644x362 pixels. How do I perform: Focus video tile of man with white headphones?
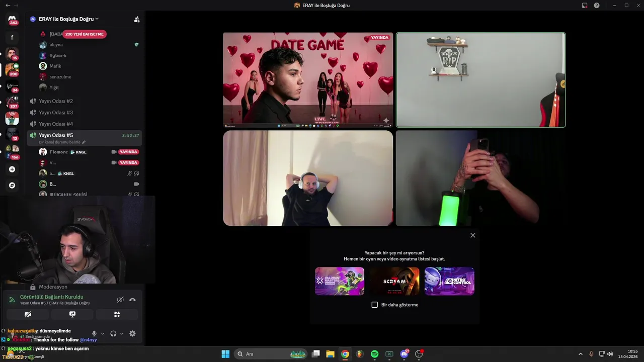click(308, 178)
